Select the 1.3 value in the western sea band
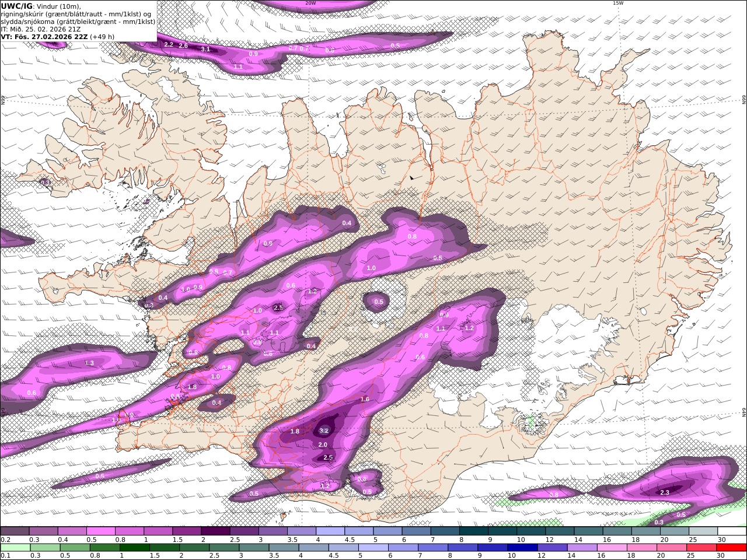Screen dimensions: 747x560 point(89,363)
